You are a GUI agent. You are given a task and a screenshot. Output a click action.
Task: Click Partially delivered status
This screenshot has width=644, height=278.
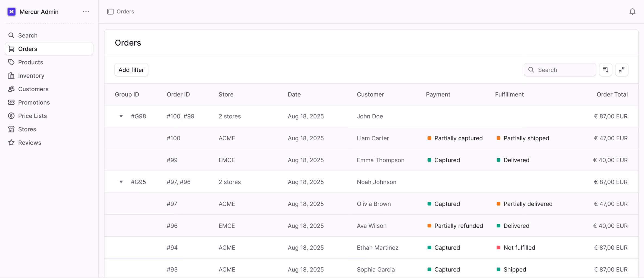[x=524, y=204]
